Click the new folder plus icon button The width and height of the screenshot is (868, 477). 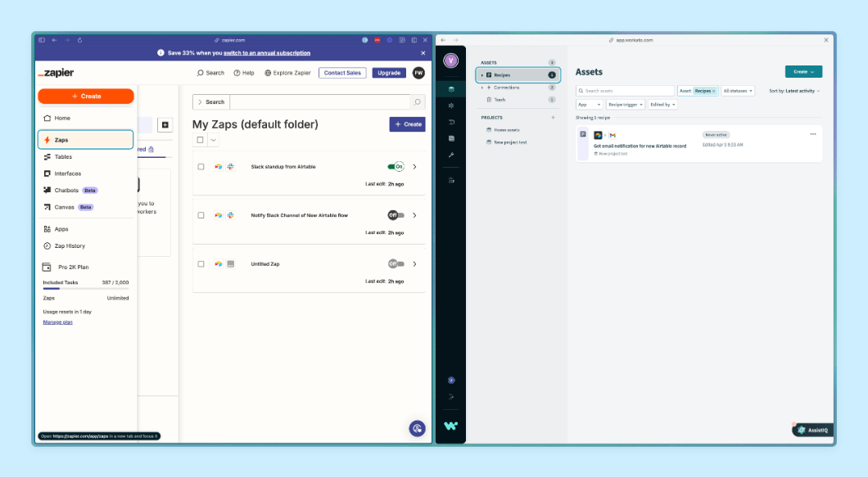coord(165,124)
